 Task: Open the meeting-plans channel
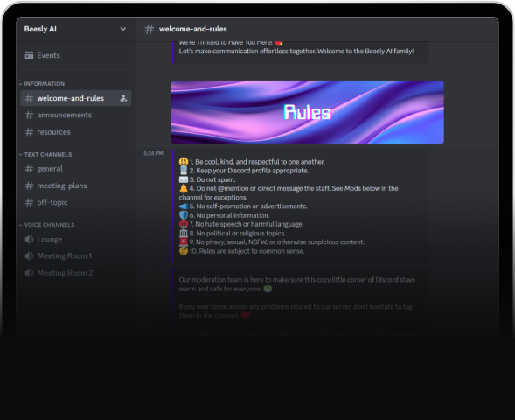point(76,185)
